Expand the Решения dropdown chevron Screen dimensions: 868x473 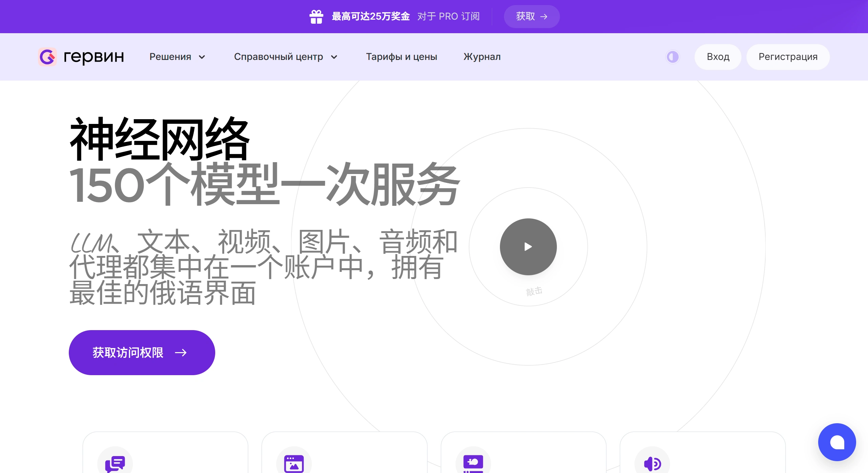(x=202, y=57)
